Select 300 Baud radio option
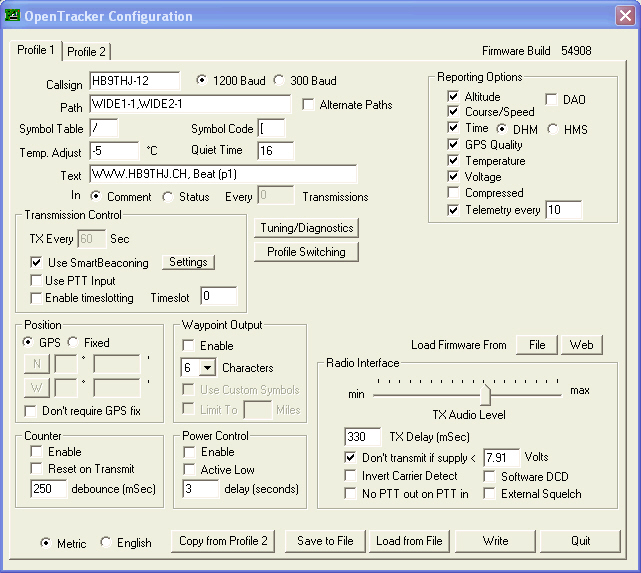Image resolution: width=641 pixels, height=573 pixels. click(x=279, y=80)
